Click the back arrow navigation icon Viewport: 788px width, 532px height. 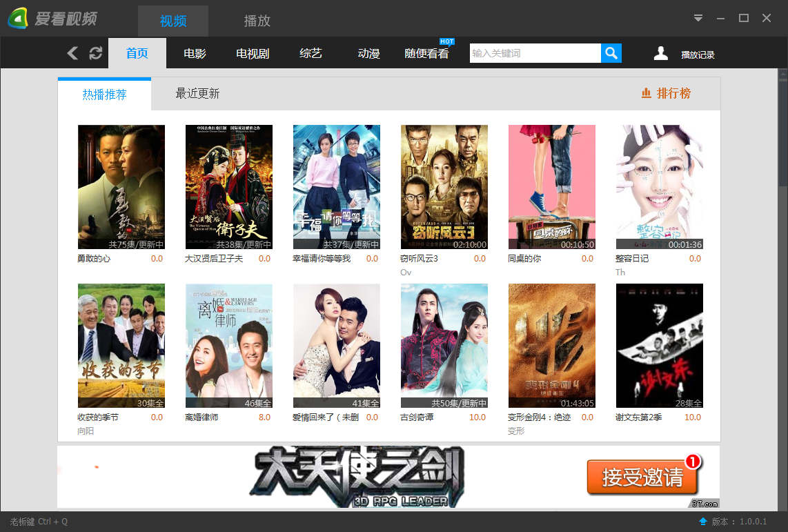pos(72,53)
